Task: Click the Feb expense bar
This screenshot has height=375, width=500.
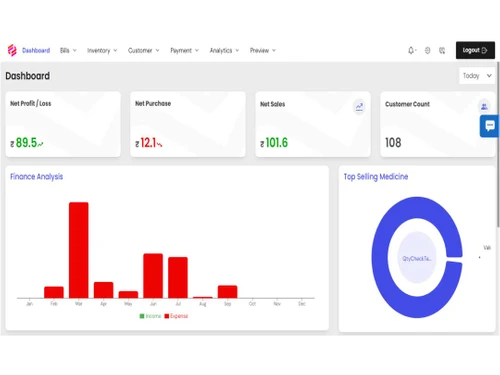Action: coord(54,292)
